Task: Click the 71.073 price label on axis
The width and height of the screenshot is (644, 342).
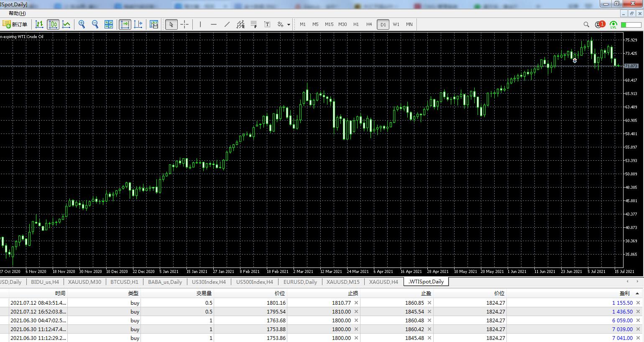Action: click(631, 66)
